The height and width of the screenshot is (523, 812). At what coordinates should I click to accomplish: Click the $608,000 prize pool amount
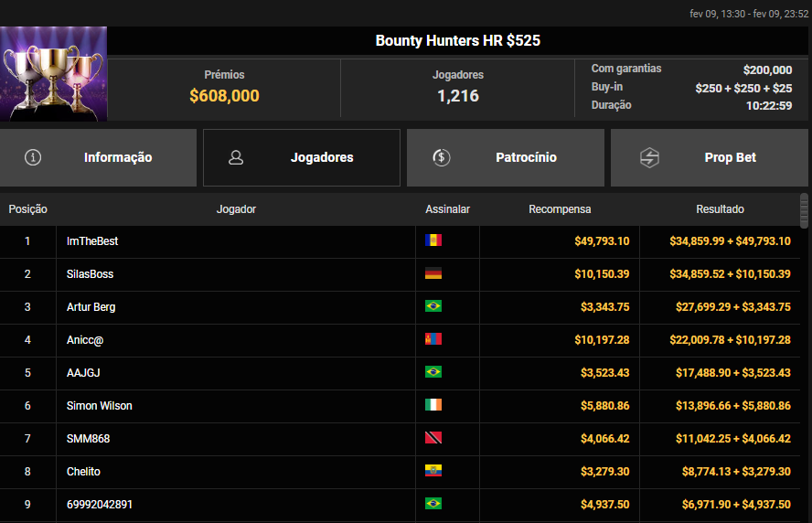(x=224, y=96)
